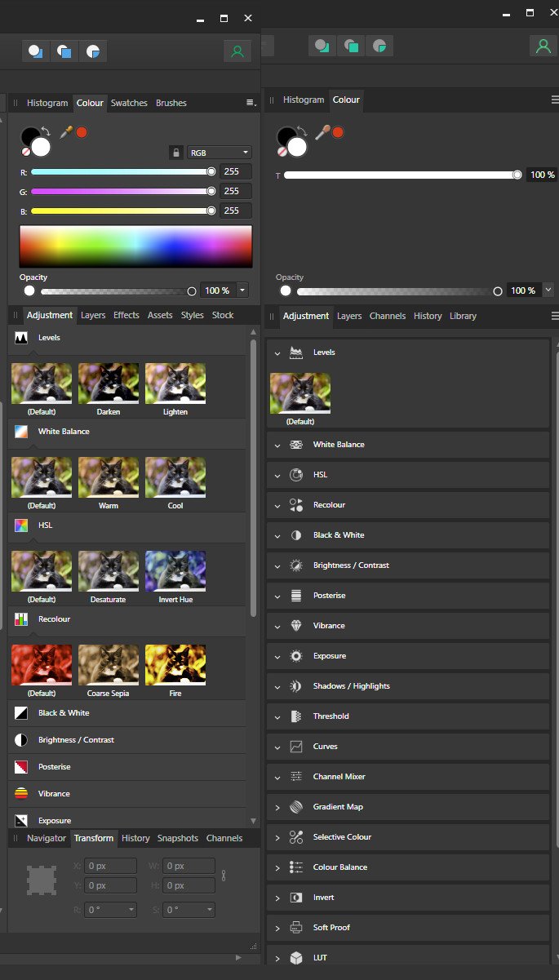Screen dimensions: 559x980
Task: Expand the Gradient Map adjustment chevron
Action: point(277,807)
